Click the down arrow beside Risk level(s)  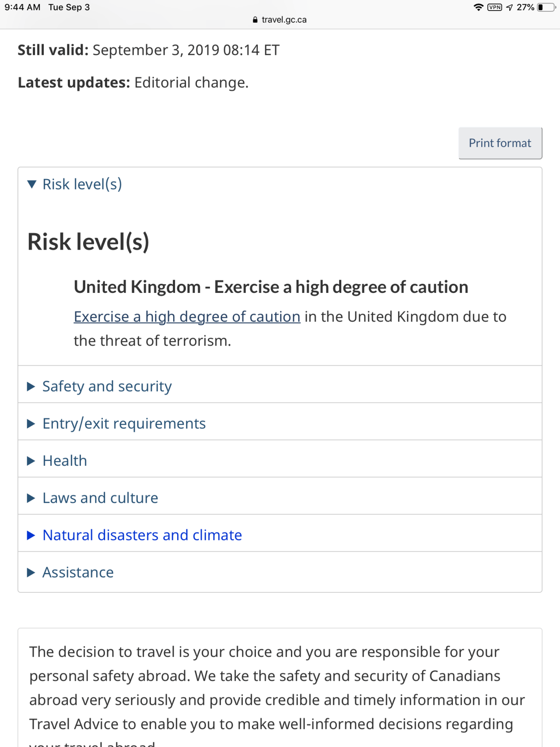coord(31,184)
